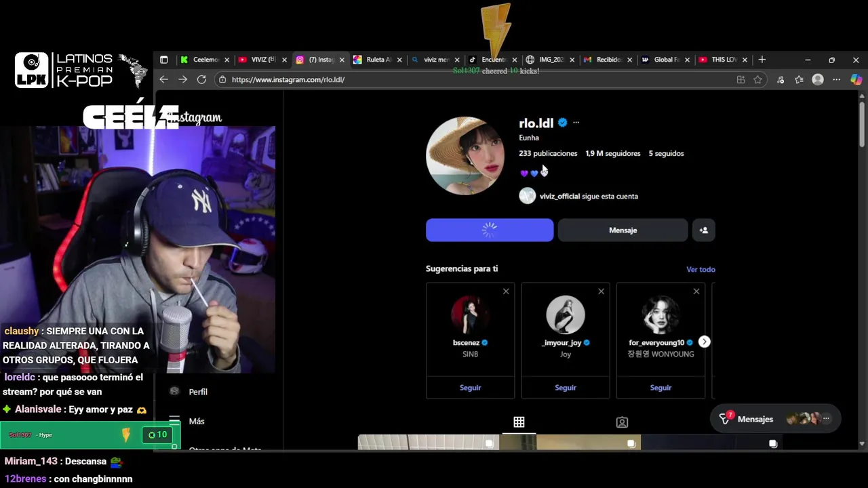Click the browser back arrow
Viewport: 868px width, 488px height.
pos(163,79)
